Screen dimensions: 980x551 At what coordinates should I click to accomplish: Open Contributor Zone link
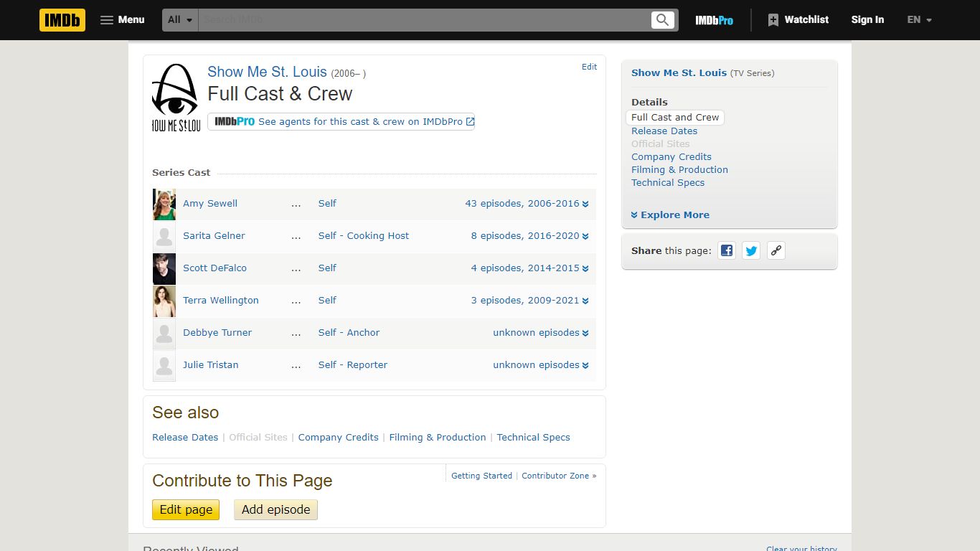pyautogui.click(x=555, y=476)
